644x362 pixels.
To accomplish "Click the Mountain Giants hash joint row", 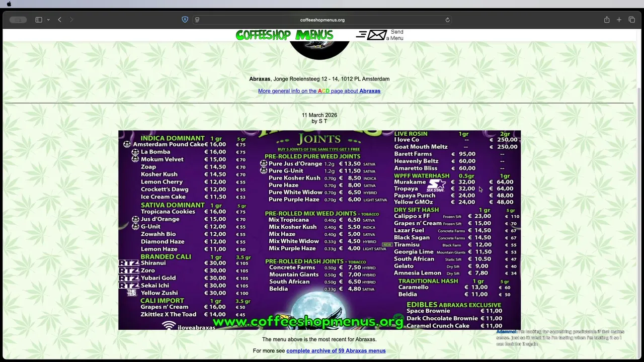I will pyautogui.click(x=322, y=275).
